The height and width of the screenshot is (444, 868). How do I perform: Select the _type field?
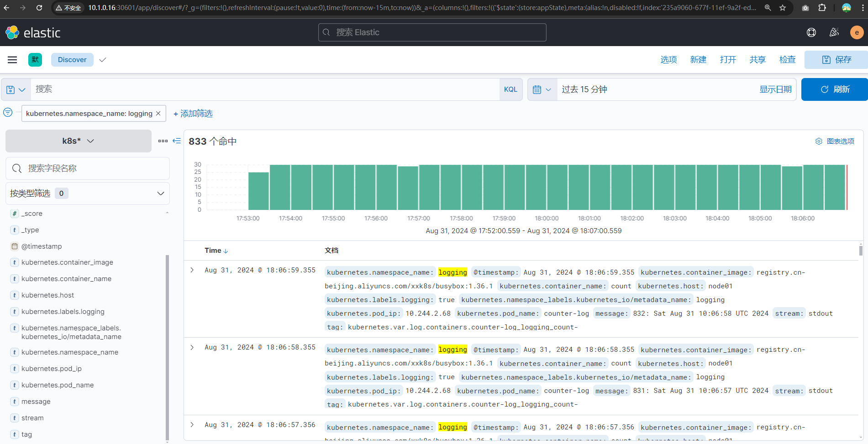30,230
